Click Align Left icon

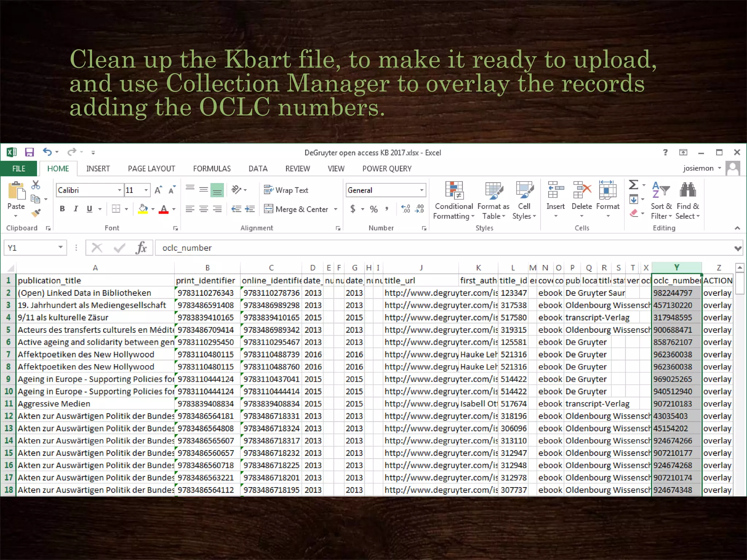coord(190,209)
